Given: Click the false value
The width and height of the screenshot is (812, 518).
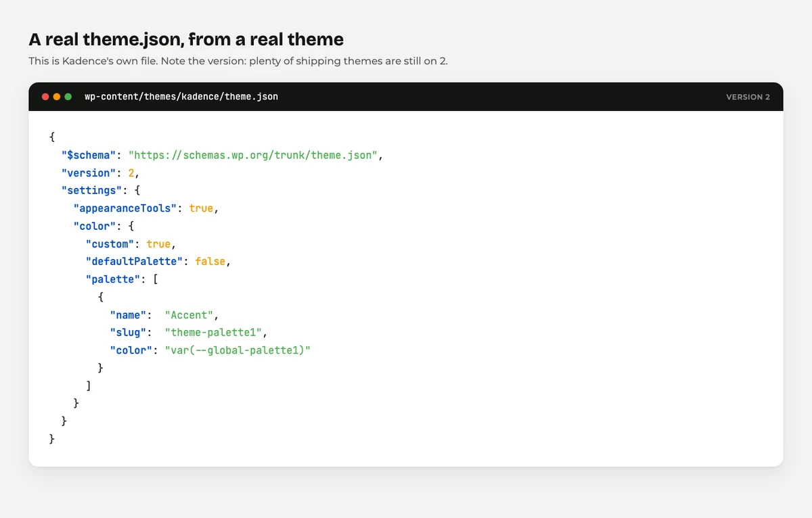Looking at the screenshot, I should (x=210, y=262).
